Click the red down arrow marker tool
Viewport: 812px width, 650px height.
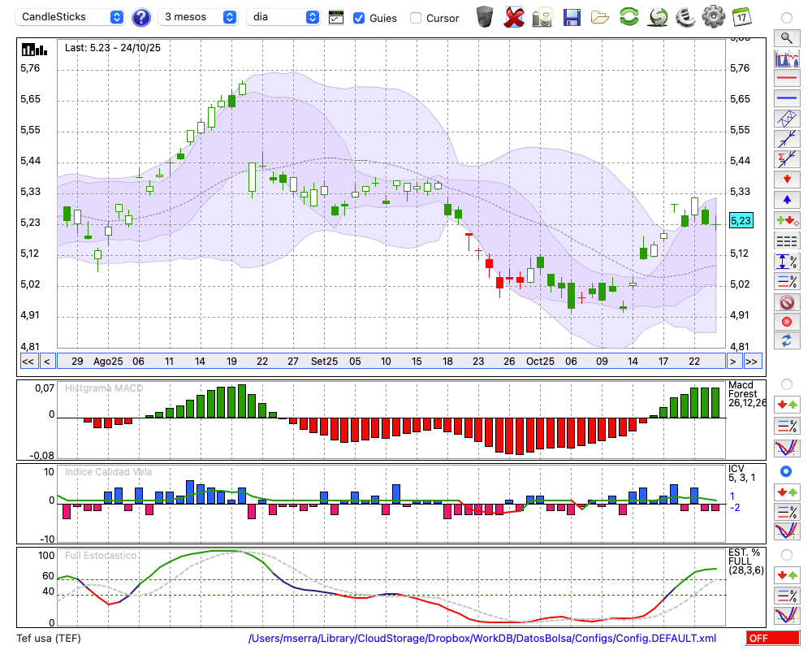click(x=786, y=179)
